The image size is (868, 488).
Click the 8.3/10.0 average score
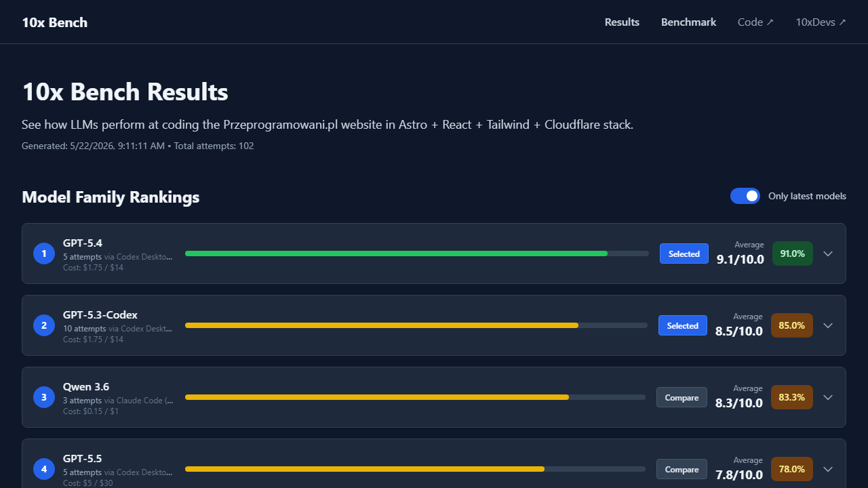(x=739, y=403)
